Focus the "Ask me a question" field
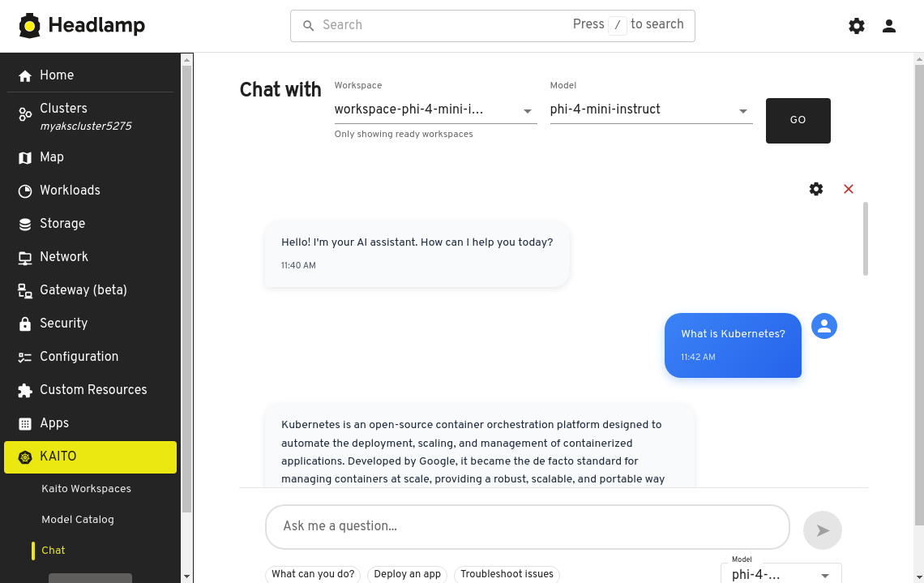 (527, 527)
